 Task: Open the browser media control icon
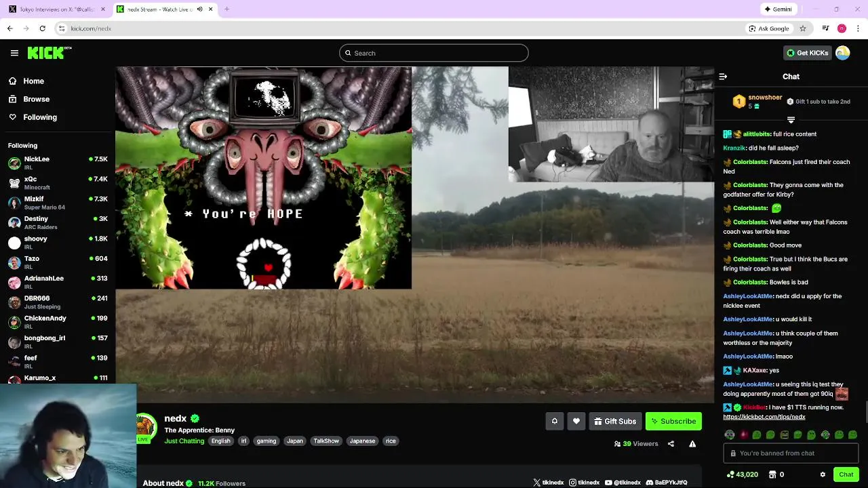click(825, 28)
